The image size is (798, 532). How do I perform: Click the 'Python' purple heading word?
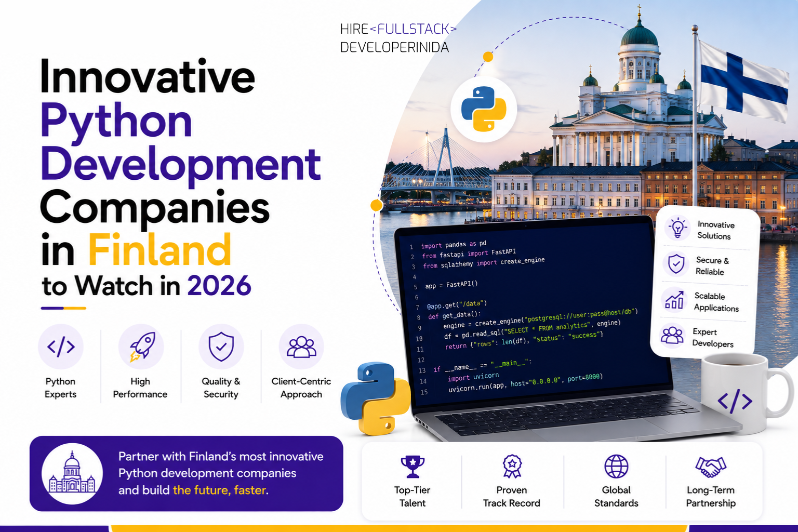(x=116, y=123)
